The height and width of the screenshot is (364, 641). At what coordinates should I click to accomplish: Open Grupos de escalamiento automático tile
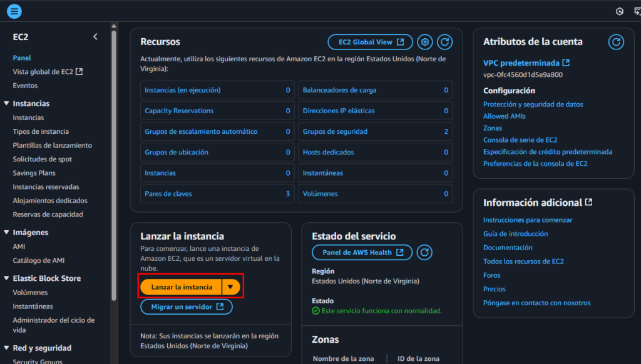tap(217, 131)
